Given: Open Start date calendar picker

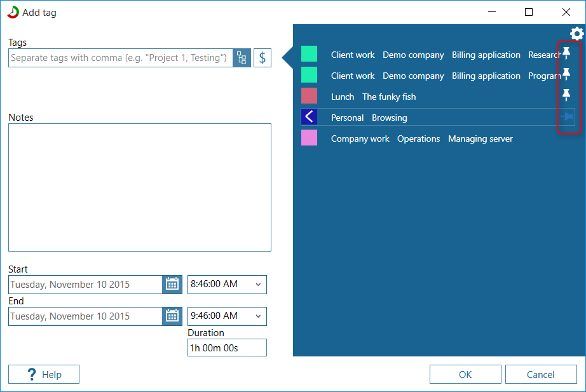Looking at the screenshot, I should 172,285.
